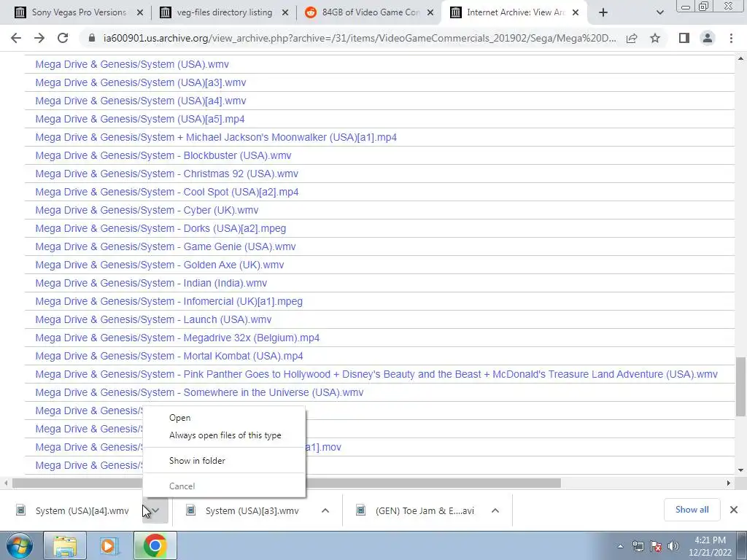The width and height of the screenshot is (747, 560).
Task: Open the System (USA)[a3].wmv link
Action: click(x=141, y=82)
